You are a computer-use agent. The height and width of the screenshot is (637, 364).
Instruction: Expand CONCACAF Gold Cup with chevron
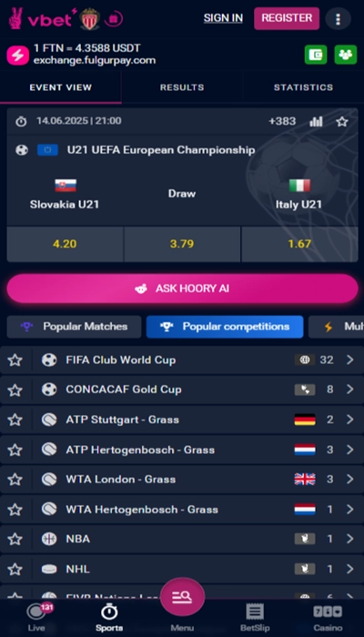click(350, 389)
